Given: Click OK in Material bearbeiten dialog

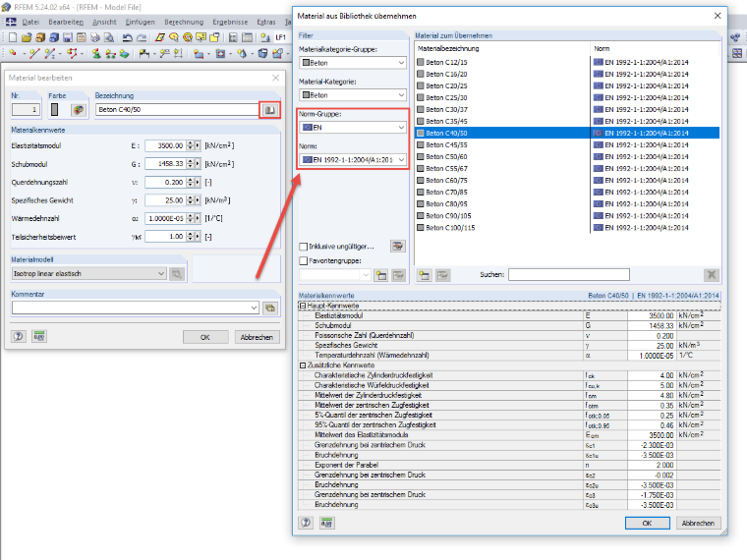Looking at the screenshot, I should point(205,337).
